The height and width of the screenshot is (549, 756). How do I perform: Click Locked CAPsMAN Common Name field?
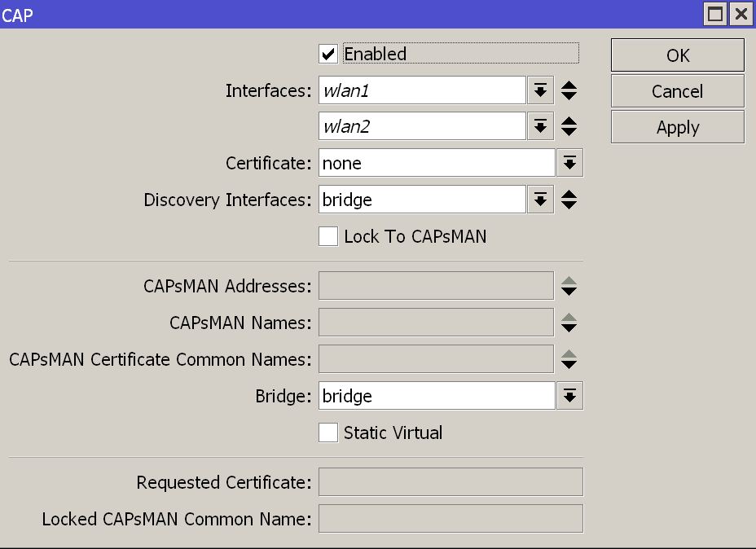point(451,519)
